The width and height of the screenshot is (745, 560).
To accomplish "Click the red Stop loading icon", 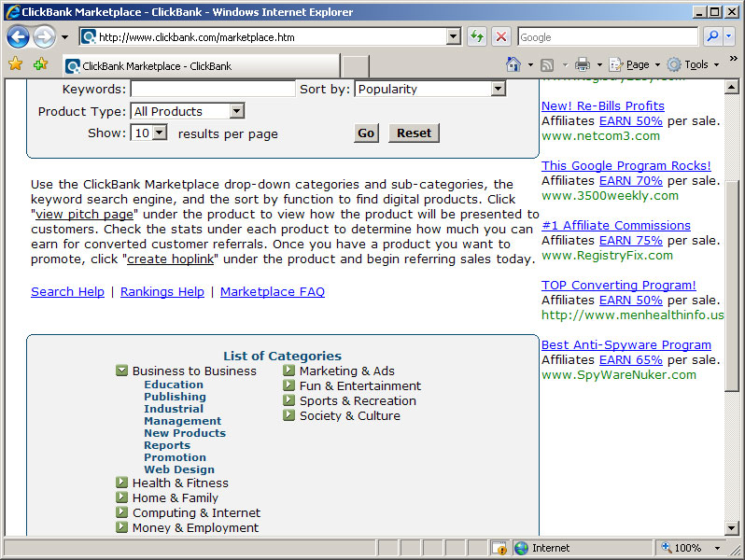I will pyautogui.click(x=500, y=36).
